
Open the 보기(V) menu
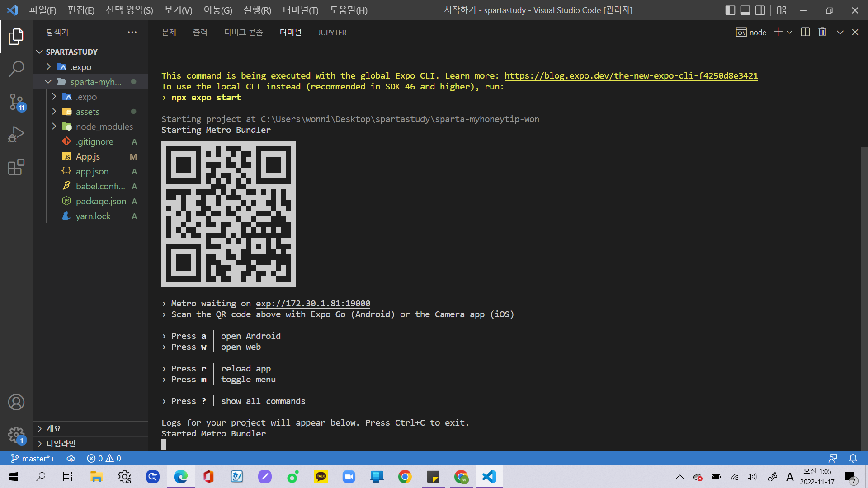click(x=178, y=10)
